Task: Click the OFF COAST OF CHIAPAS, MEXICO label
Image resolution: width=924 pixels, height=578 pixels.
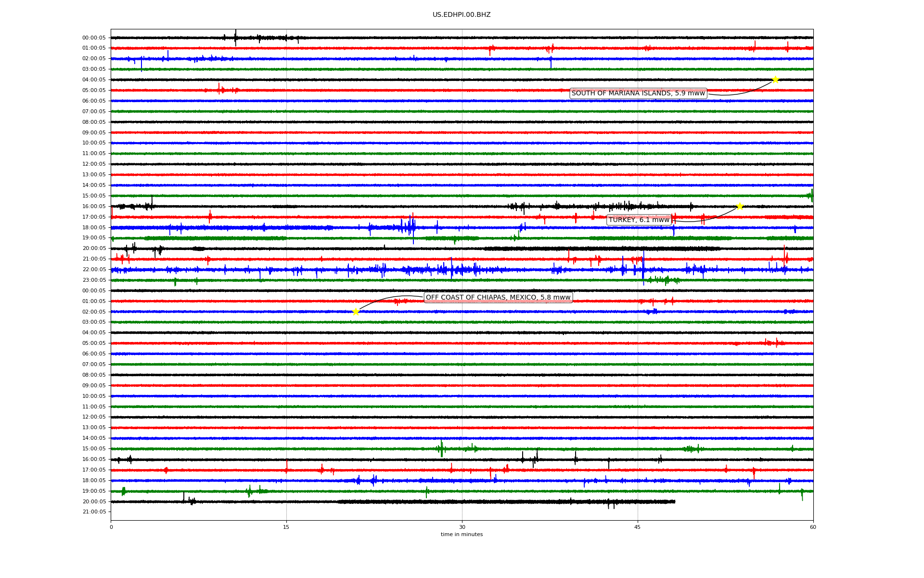Action: (x=498, y=298)
